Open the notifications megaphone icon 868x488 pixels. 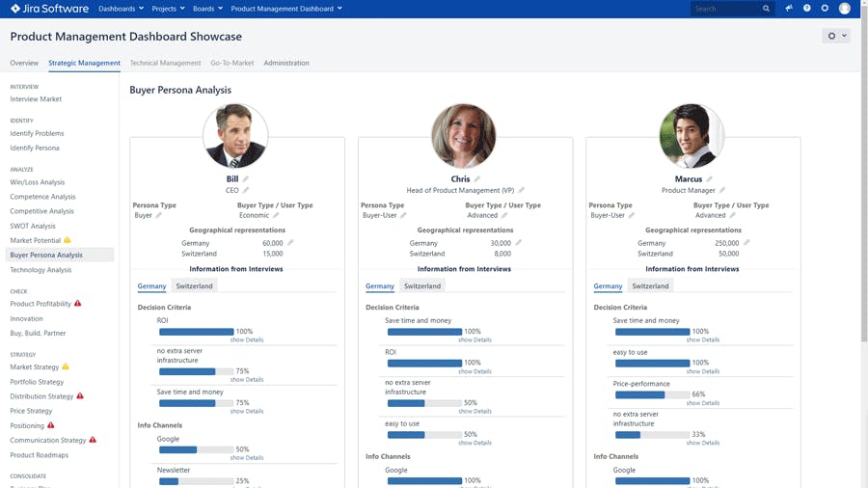[789, 9]
